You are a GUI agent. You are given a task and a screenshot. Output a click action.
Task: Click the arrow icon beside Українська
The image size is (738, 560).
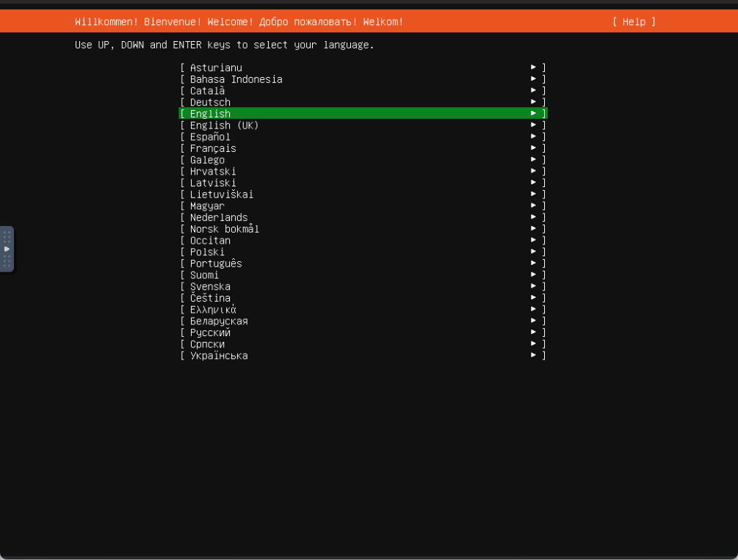point(534,356)
